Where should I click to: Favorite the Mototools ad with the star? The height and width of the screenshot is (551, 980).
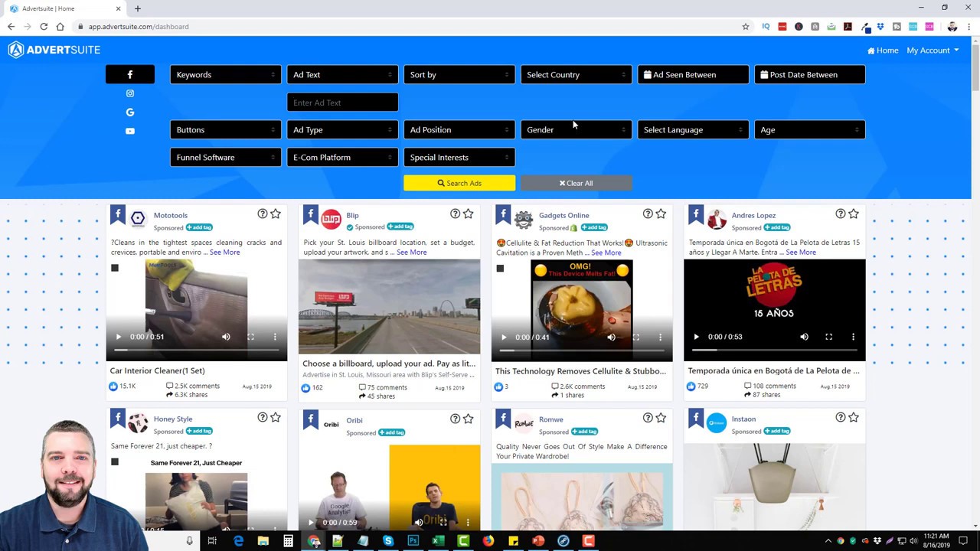click(x=276, y=214)
